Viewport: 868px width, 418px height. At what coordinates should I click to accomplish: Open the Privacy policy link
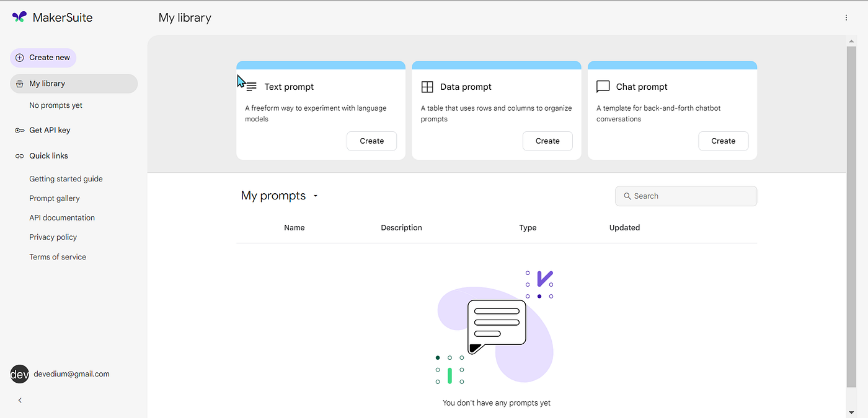click(x=53, y=237)
